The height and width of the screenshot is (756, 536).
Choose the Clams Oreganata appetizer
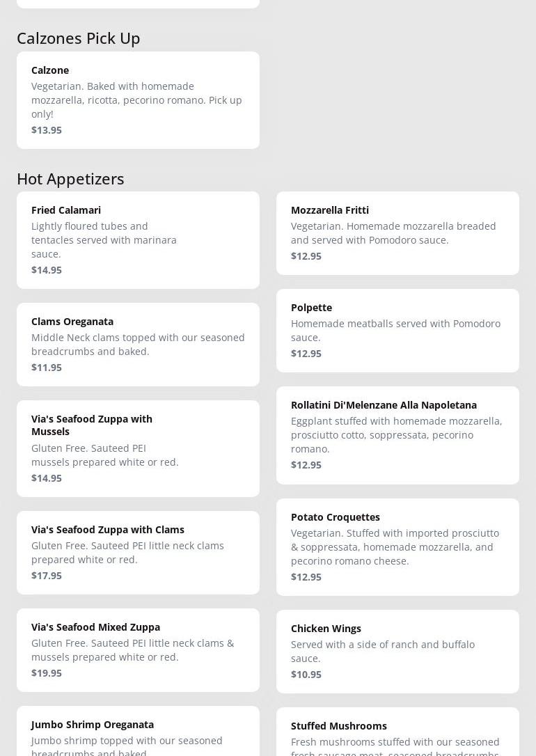(x=138, y=344)
